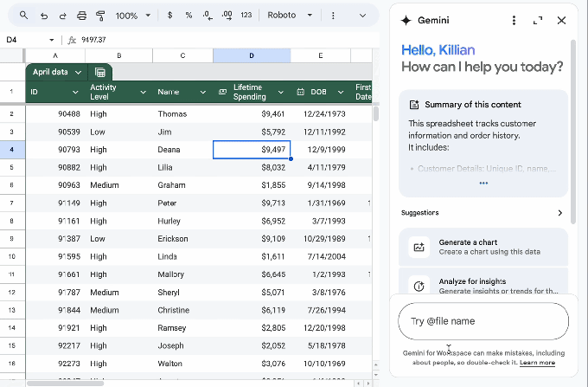
Task: Apply percent format icon
Action: (x=189, y=16)
